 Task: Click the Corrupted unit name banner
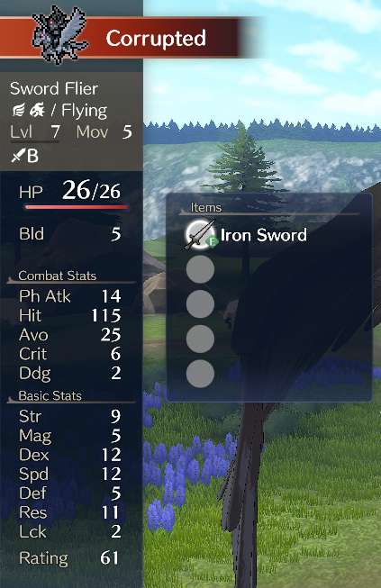coord(156,38)
